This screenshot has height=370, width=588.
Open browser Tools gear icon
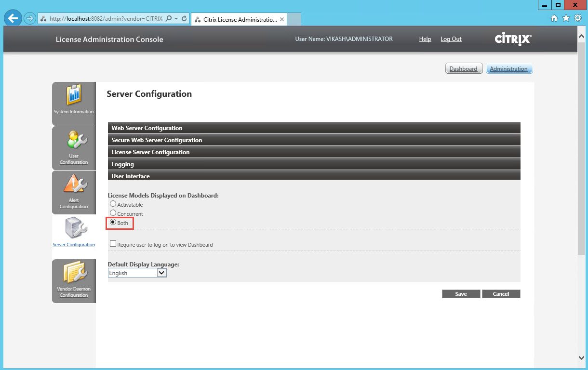(577, 18)
